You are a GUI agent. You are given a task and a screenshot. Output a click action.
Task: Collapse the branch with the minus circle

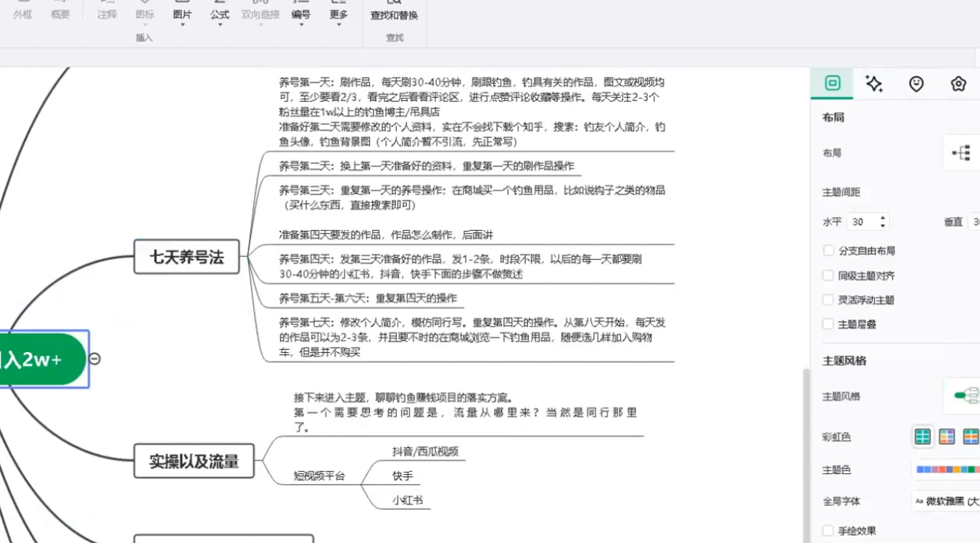tap(94, 359)
